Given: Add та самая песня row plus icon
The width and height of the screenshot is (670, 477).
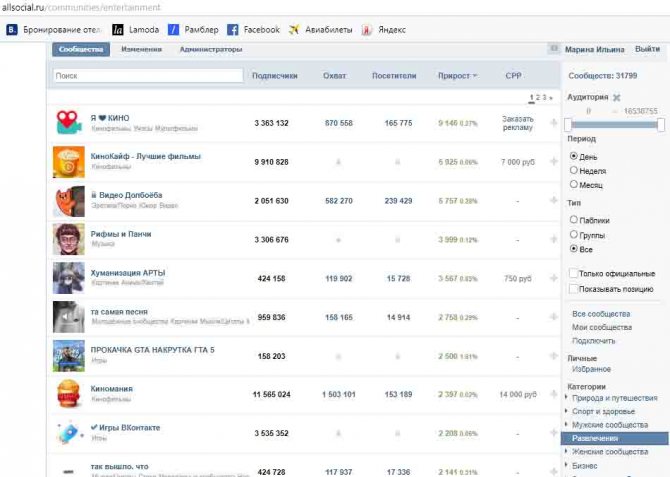Looking at the screenshot, I should point(553,317).
